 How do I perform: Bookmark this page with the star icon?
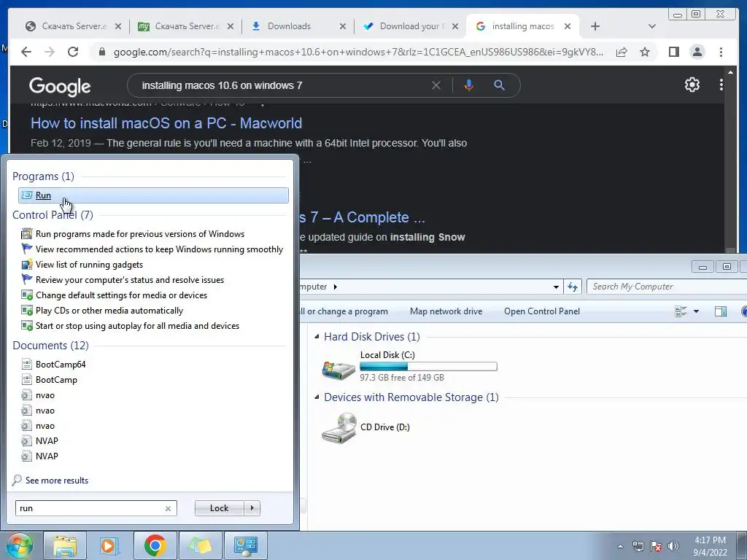645,52
